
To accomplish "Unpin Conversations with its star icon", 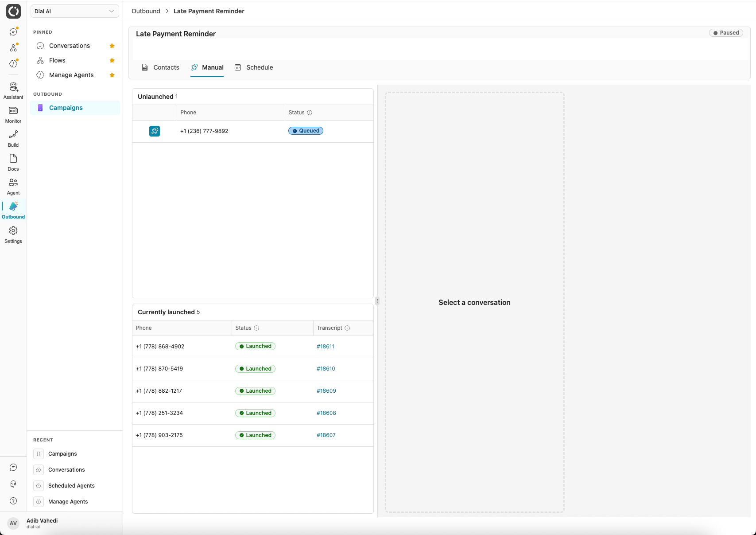I will tap(112, 46).
